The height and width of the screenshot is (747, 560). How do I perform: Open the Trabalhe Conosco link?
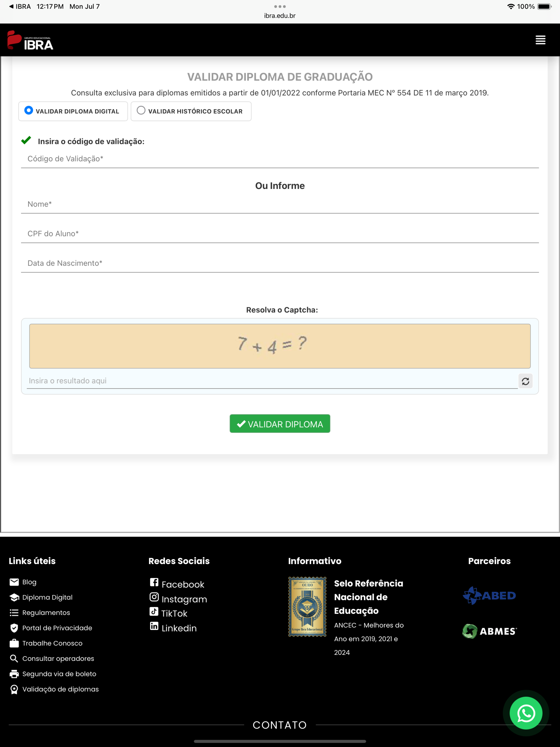[52, 643]
